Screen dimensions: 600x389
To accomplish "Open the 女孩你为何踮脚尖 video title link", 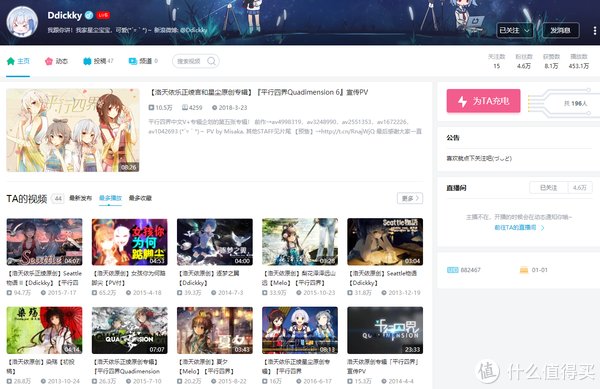I will point(129,278).
